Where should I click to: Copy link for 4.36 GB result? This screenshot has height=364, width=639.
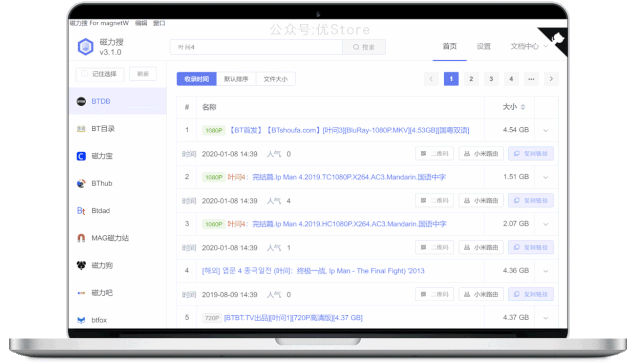(531, 294)
